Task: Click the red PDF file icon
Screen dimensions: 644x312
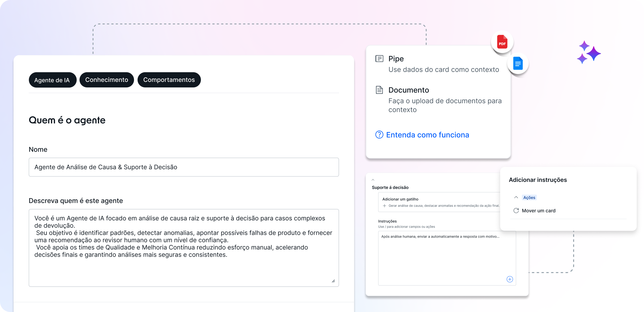Action: pyautogui.click(x=502, y=42)
